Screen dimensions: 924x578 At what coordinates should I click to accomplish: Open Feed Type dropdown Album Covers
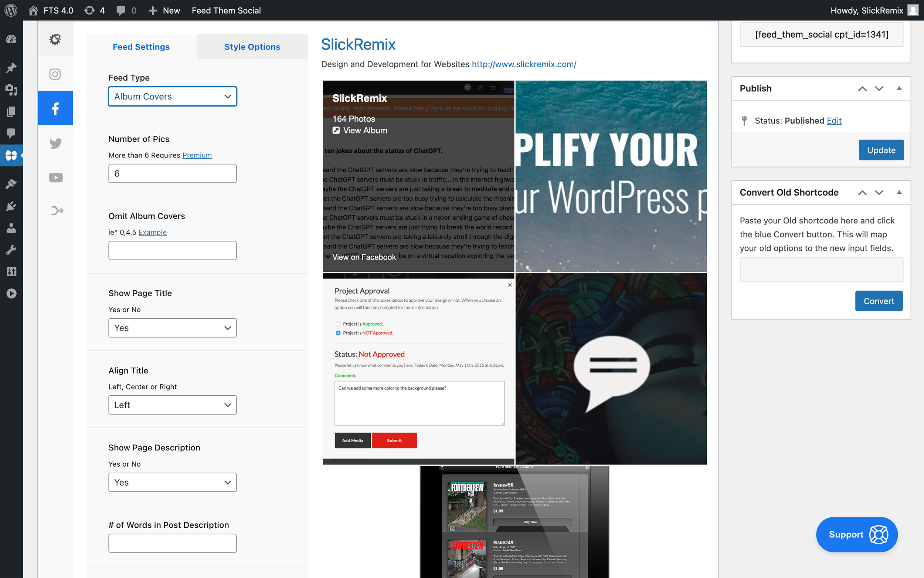coord(172,96)
